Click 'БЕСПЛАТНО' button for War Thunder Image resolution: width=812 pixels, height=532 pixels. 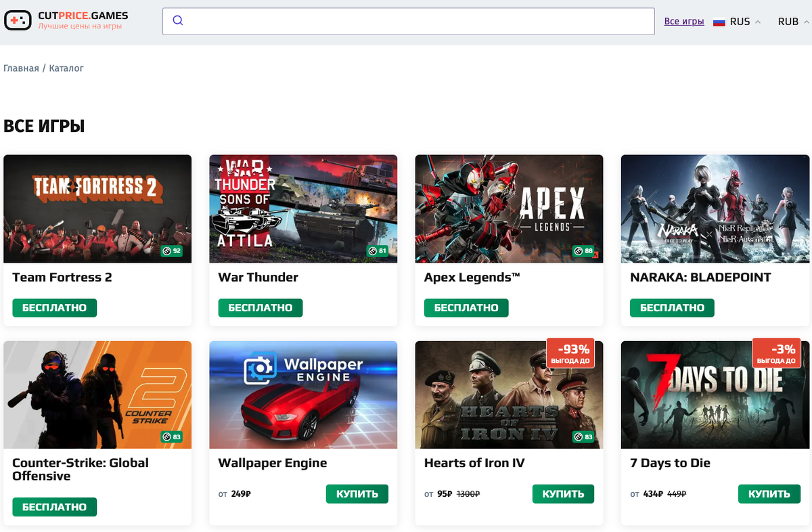(261, 307)
